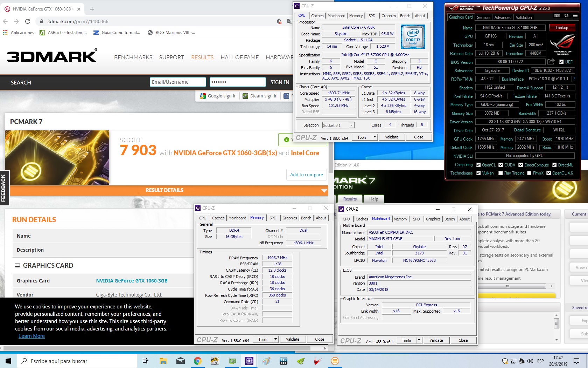Open the Advanced tab in GPU-Z
588x368 pixels.
503,18
